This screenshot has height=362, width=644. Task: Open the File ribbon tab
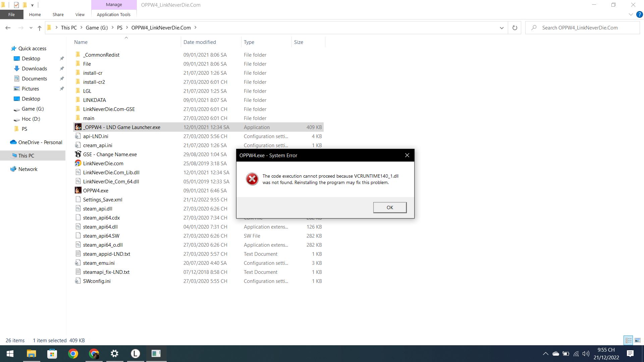click(11, 14)
